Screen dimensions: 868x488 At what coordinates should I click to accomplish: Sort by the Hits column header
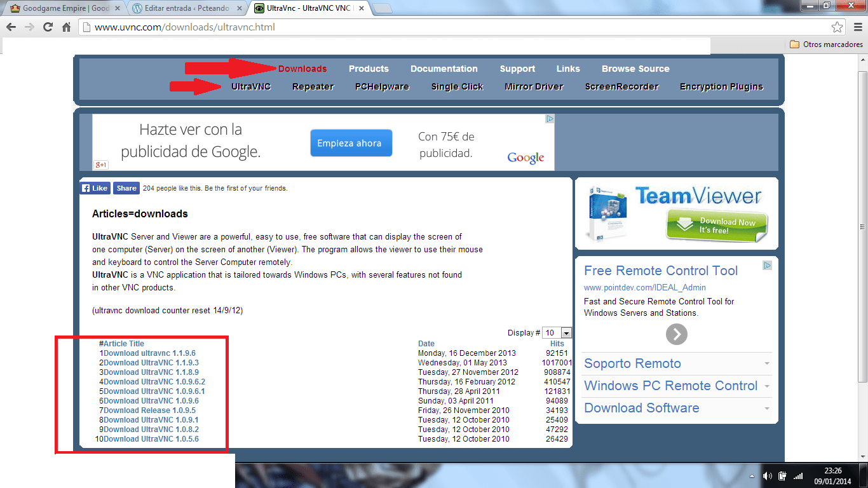[557, 344]
